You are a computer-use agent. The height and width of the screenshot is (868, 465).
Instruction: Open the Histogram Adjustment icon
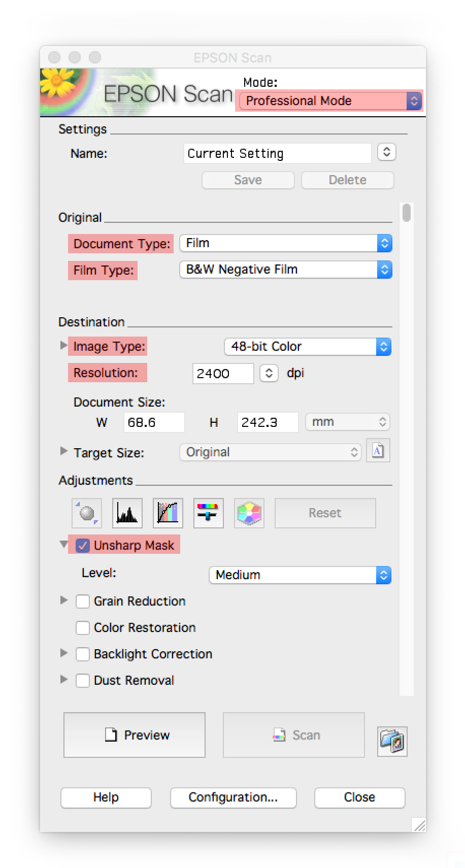point(127,513)
